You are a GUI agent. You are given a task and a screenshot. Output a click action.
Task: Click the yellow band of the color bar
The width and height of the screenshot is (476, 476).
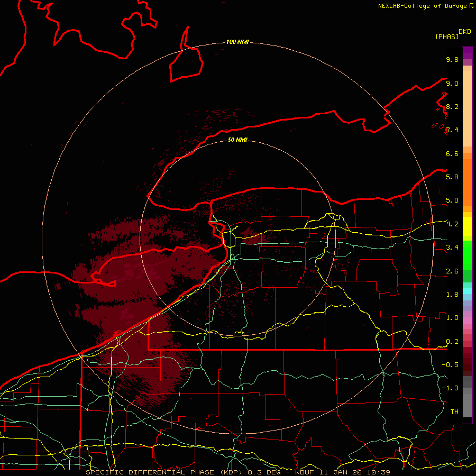pyautogui.click(x=467, y=226)
